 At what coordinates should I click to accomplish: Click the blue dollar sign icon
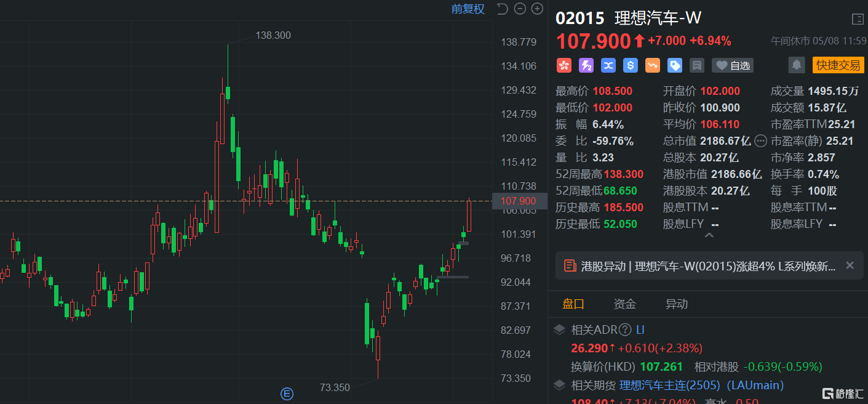tap(631, 65)
